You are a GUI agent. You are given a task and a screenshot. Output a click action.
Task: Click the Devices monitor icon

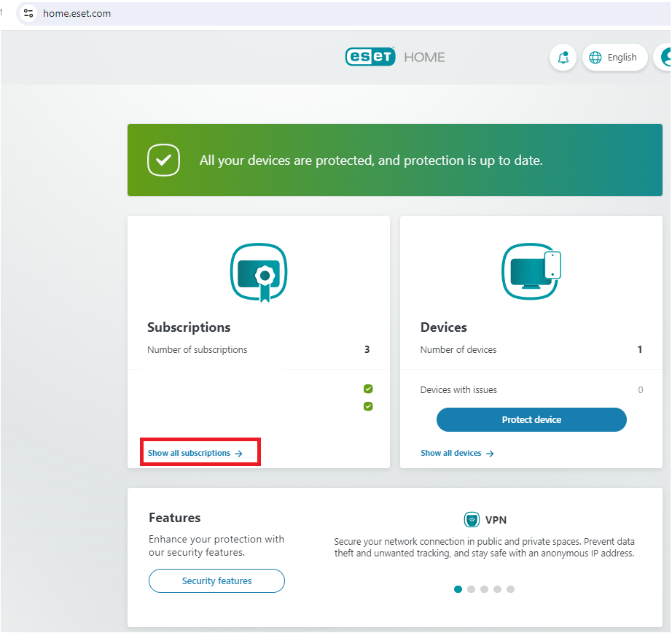531,271
